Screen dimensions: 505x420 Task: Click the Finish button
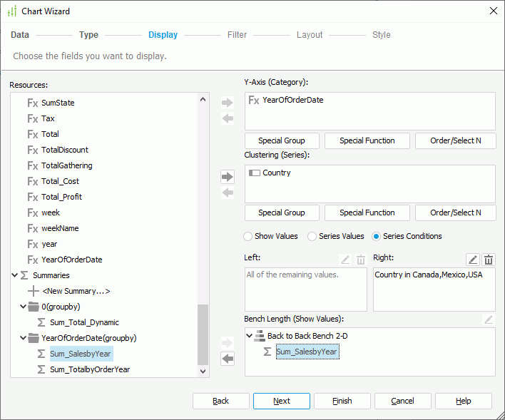click(x=342, y=401)
